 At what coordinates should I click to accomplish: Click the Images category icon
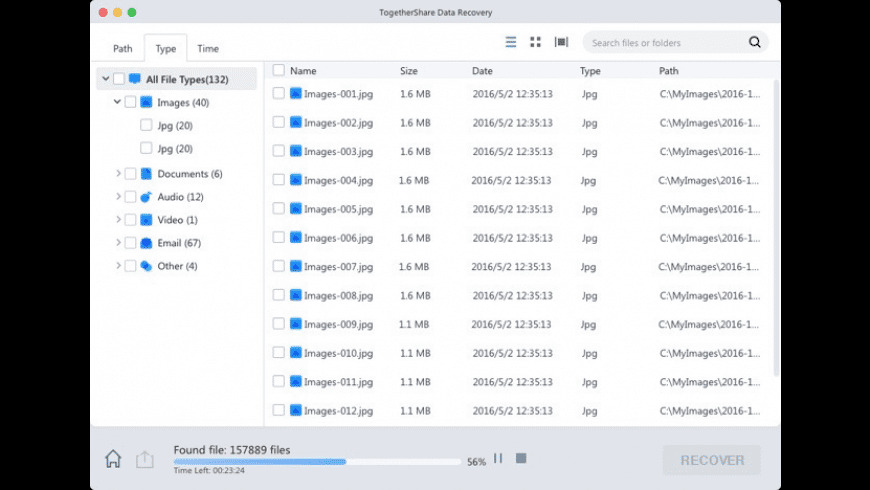(x=146, y=102)
